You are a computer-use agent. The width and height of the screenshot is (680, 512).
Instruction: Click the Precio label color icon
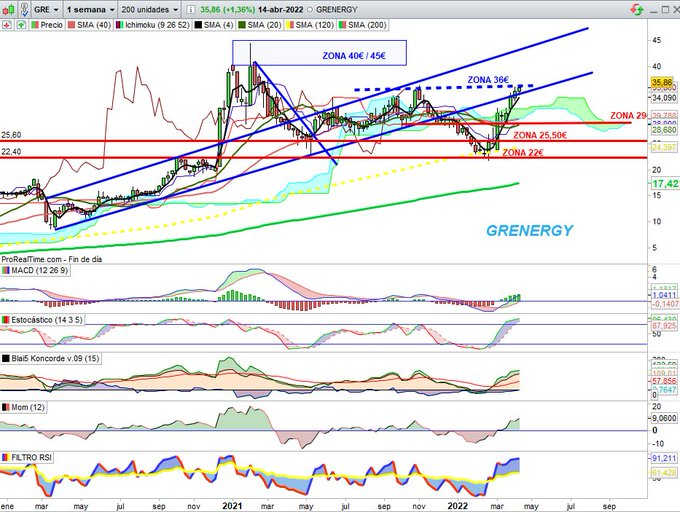click(x=34, y=25)
